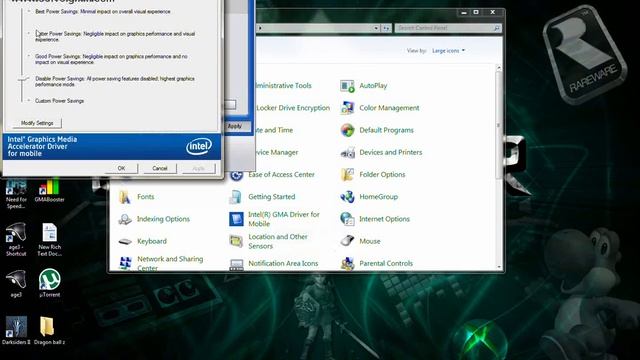
Task: Open the Folder Options icon
Action: click(347, 174)
